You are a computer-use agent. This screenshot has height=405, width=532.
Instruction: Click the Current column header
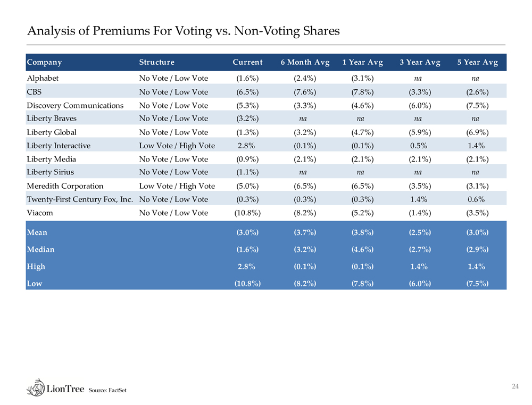coord(247,62)
